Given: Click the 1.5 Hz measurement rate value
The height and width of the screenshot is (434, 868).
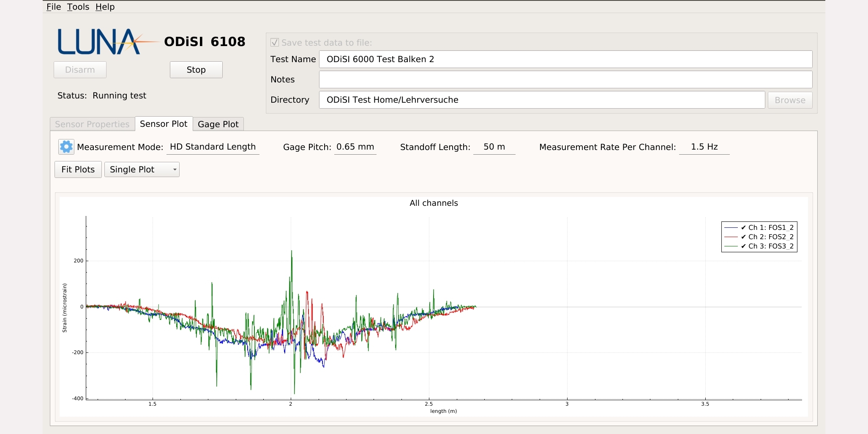Looking at the screenshot, I should pyautogui.click(x=704, y=147).
